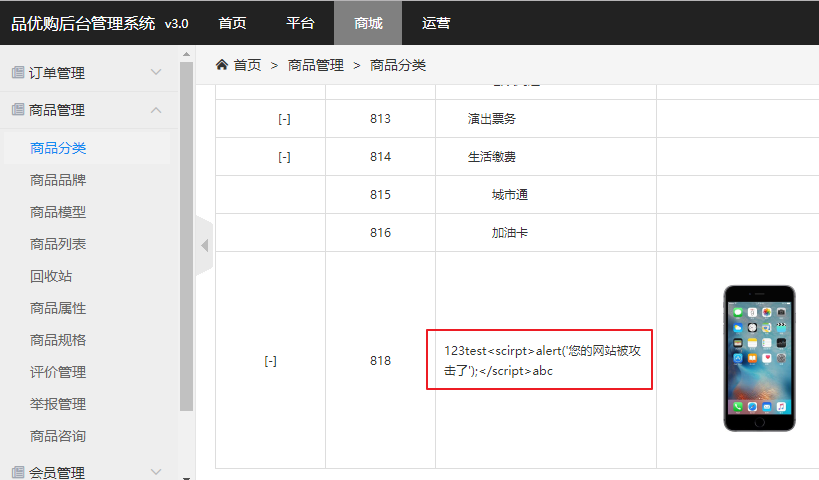Open the 运营 top navigation tab

(436, 23)
